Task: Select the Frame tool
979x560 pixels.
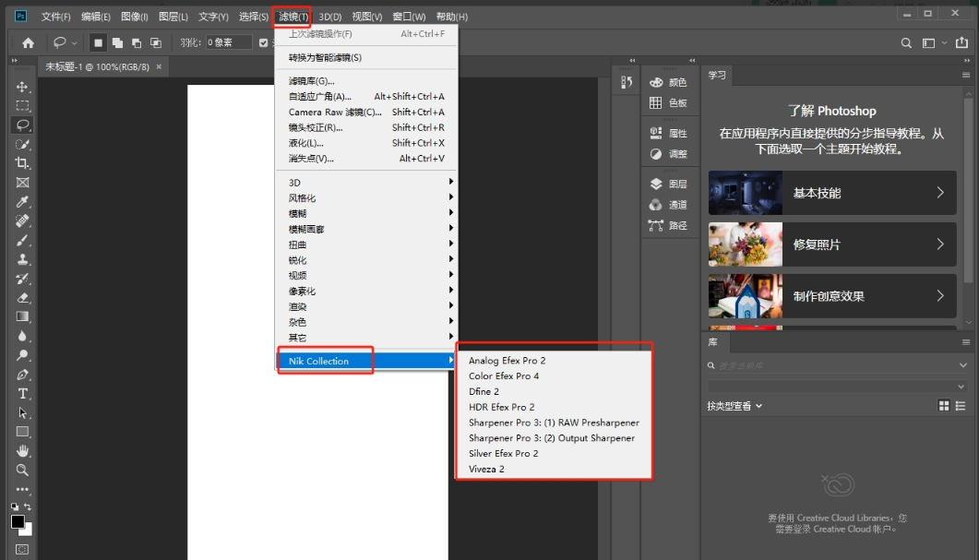Action: tap(22, 183)
